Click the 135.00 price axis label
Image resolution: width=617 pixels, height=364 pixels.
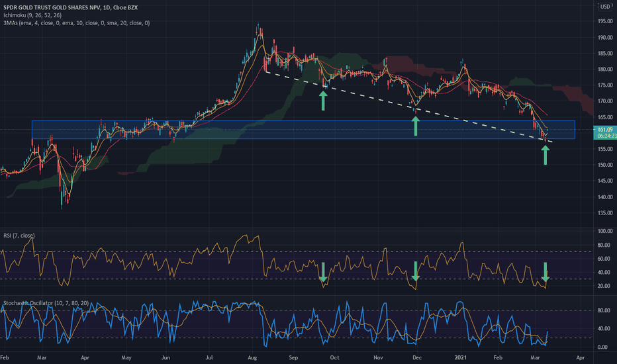click(x=605, y=213)
